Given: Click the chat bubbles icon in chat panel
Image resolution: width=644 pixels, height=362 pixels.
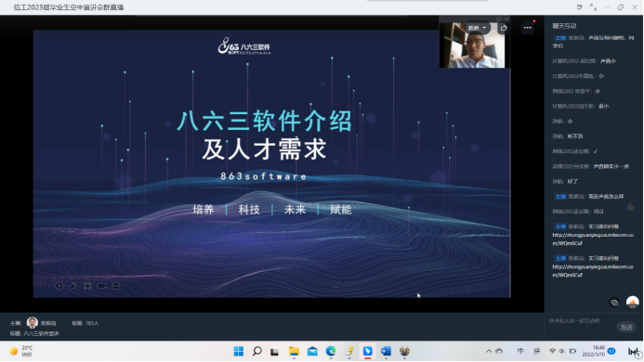Looking at the screenshot, I should pos(614,303).
